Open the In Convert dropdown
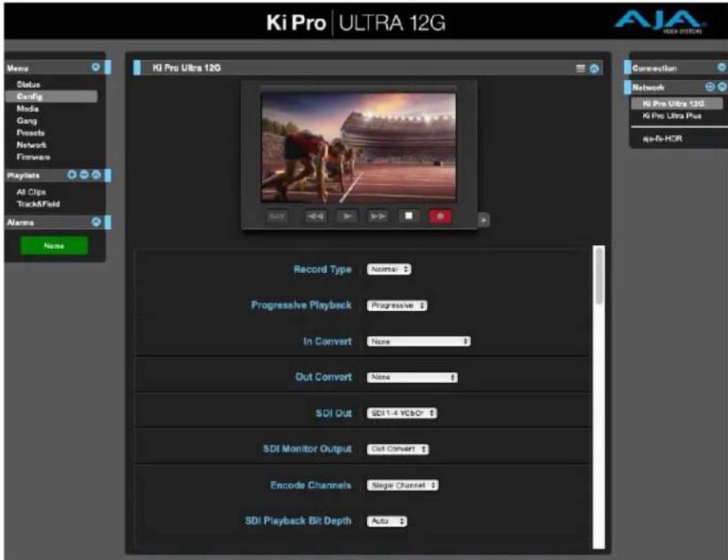 click(418, 342)
